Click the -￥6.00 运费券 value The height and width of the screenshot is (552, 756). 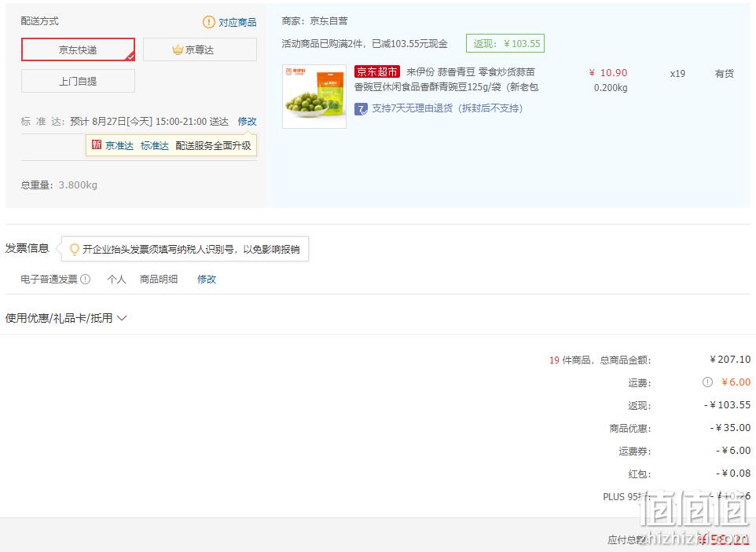coord(733,451)
